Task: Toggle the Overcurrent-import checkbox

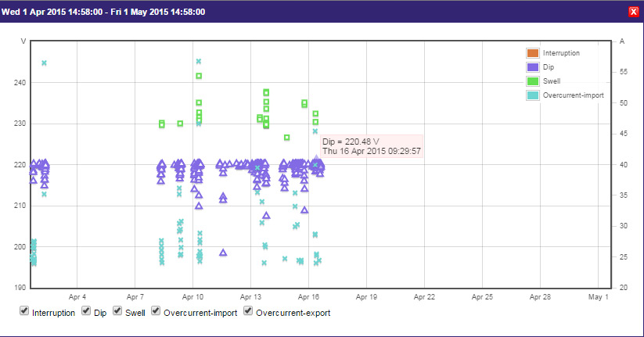Action: coord(157,311)
